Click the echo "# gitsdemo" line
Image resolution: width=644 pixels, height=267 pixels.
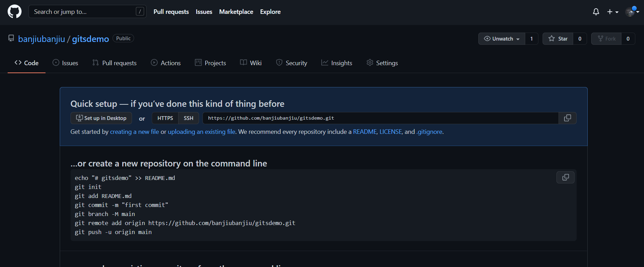coord(125,178)
